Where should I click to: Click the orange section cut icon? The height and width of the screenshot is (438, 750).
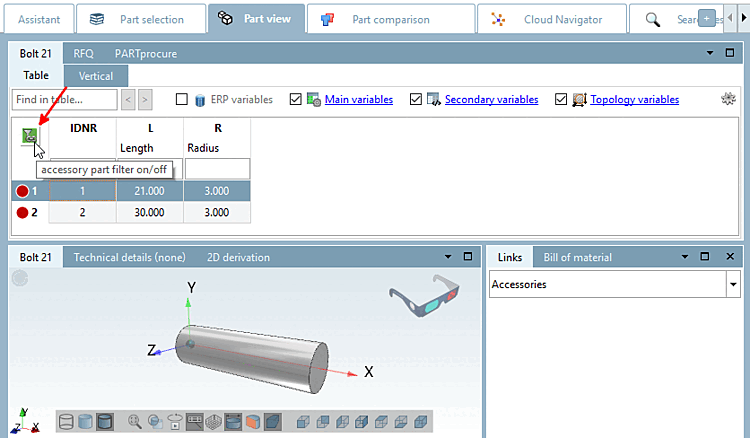pyautogui.click(x=253, y=422)
